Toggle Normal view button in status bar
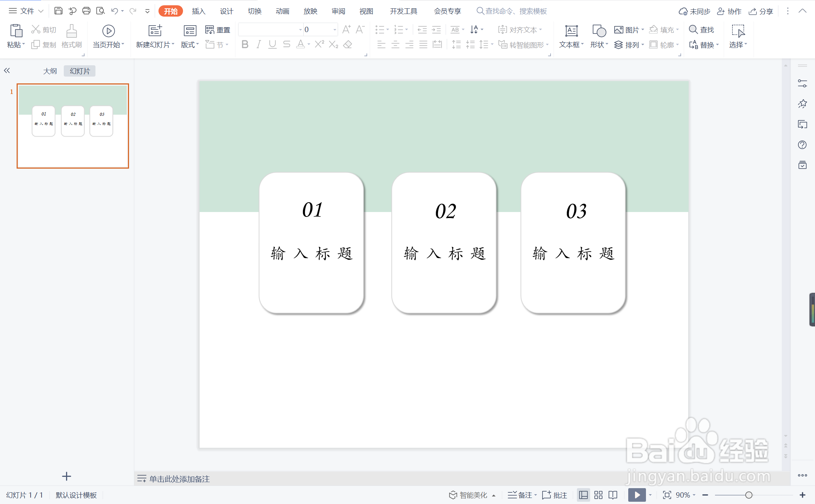Screen dimensions: 815x504 (583, 495)
